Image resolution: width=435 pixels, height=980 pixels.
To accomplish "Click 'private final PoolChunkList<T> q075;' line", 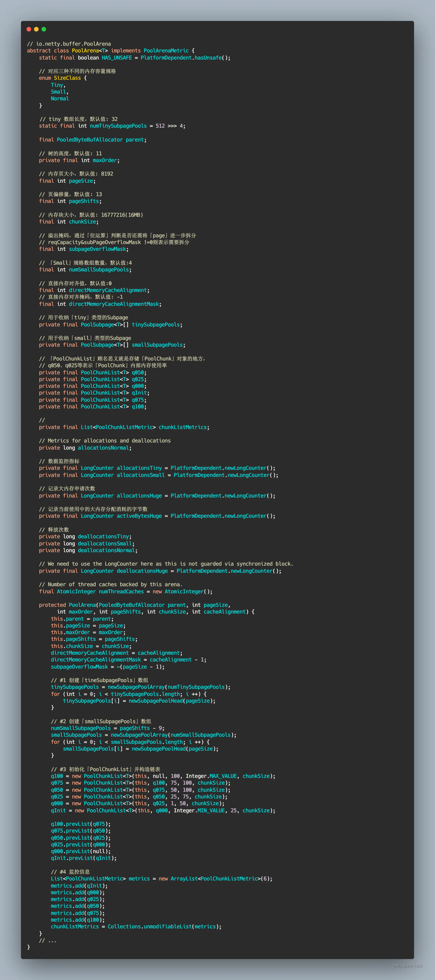I will (x=92, y=400).
